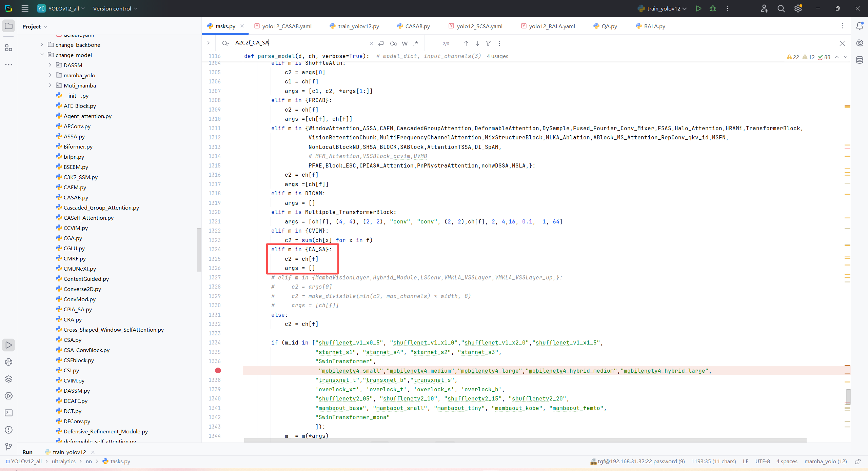Open the Version control dropdown
This screenshot has height=471, width=868.
coord(115,8)
